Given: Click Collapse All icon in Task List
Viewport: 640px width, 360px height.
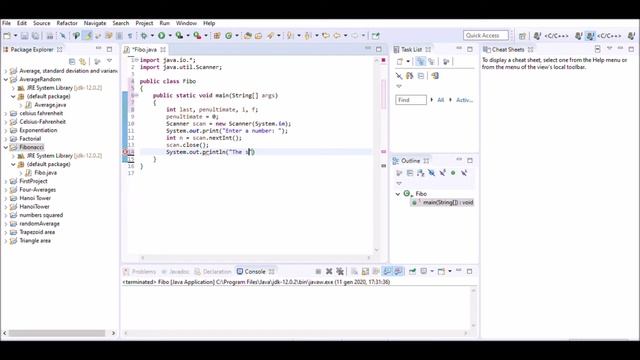Looking at the screenshot, I should [421, 76].
